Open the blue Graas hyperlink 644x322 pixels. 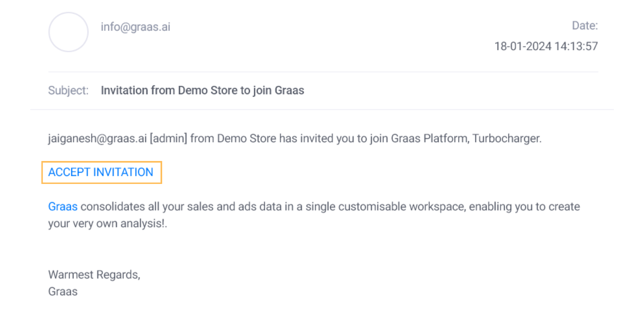[63, 206]
